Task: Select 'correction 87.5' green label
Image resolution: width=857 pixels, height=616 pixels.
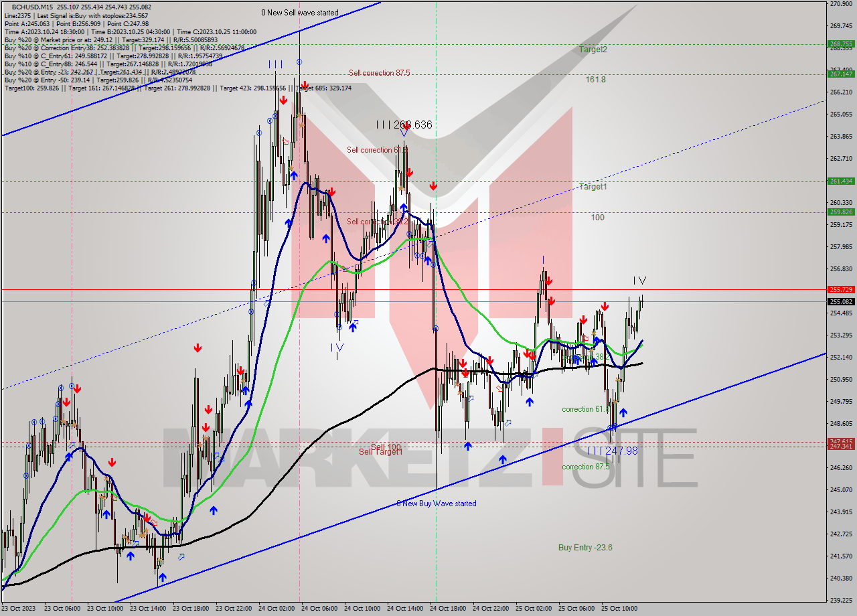Action: (x=586, y=467)
